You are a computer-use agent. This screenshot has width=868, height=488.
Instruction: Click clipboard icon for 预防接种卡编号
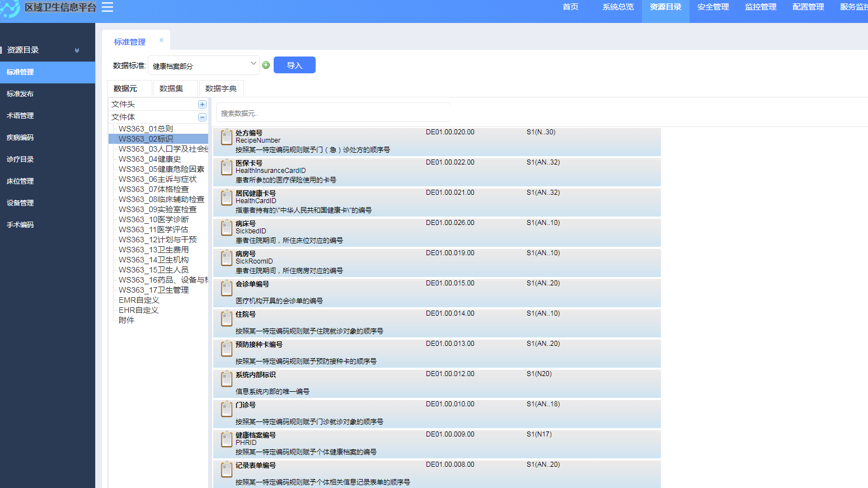click(227, 349)
